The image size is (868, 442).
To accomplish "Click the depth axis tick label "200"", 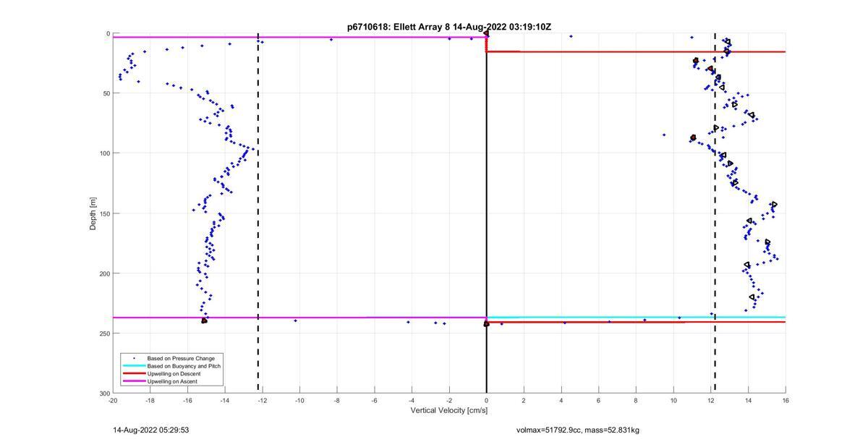I will coord(104,273).
